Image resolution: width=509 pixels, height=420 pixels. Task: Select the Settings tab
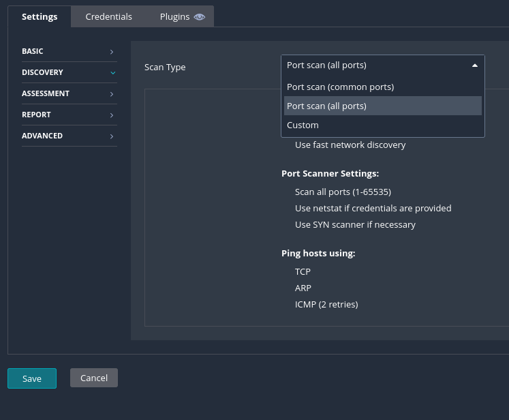[x=40, y=16]
